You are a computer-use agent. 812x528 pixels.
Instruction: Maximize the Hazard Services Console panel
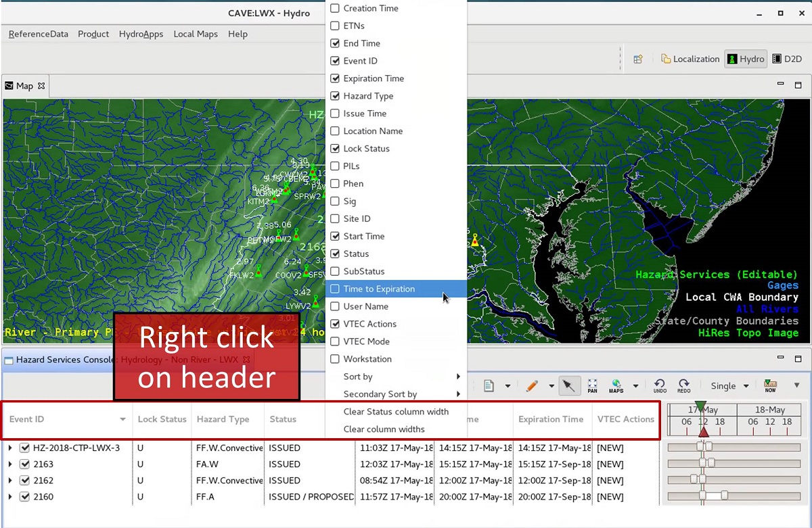(x=798, y=358)
